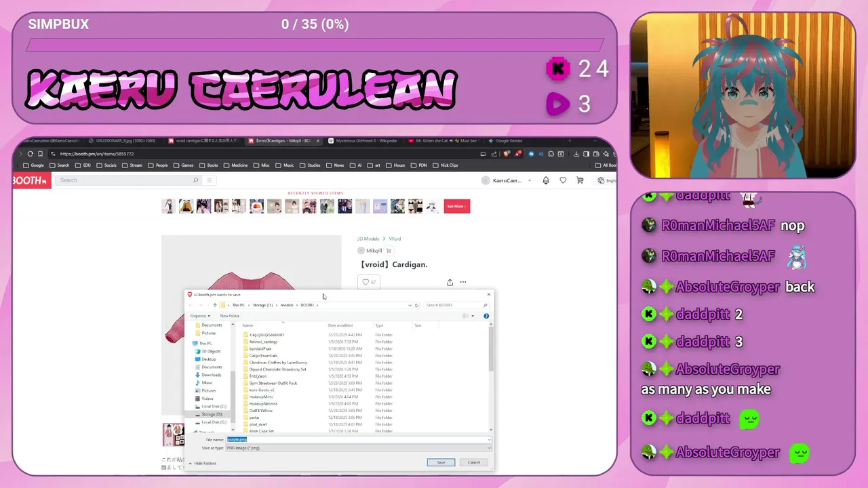This screenshot has height=488, width=868.
Task: Click the Save button in the dialog
Action: coord(441,462)
